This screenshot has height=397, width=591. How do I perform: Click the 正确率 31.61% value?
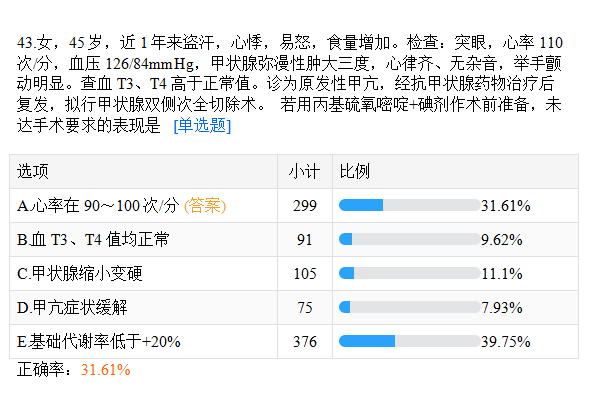(106, 370)
